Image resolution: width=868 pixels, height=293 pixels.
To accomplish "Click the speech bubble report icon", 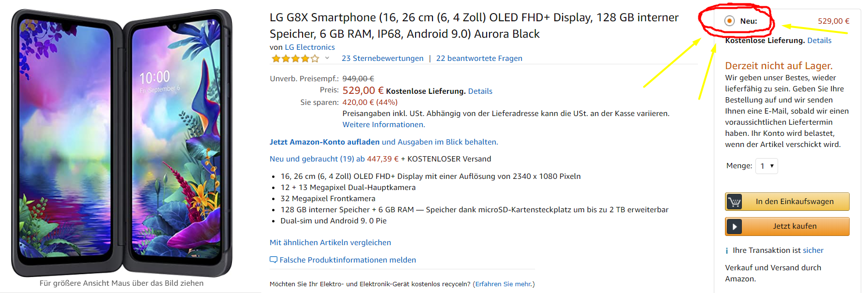I will 274,260.
